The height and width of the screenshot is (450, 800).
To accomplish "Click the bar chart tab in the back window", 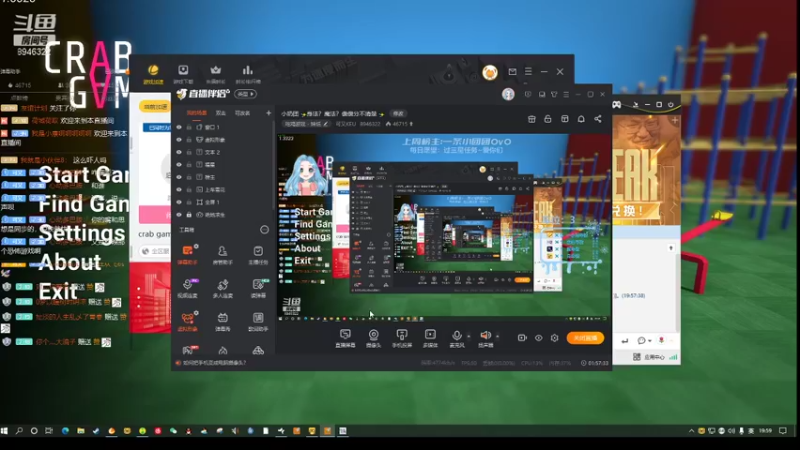I will click(x=247, y=73).
